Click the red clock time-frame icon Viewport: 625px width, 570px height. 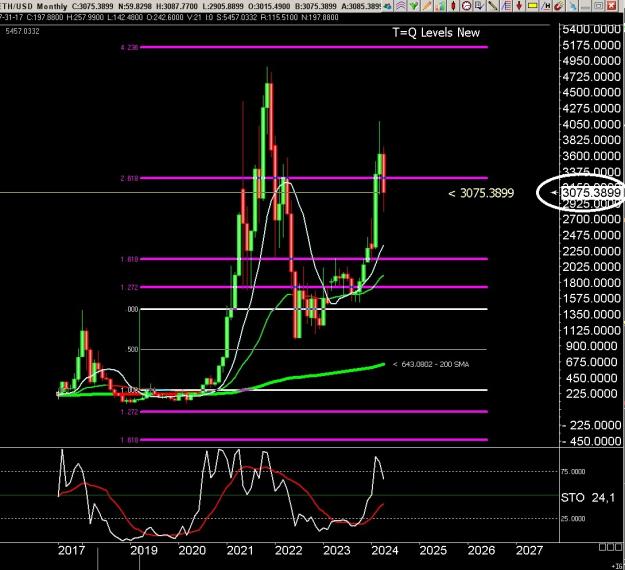tap(466, 6)
